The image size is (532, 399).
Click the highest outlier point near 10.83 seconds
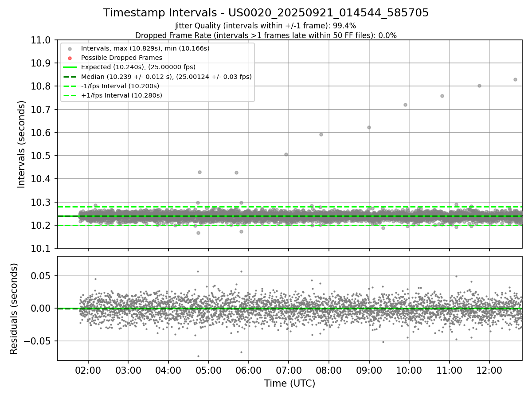click(515, 79)
